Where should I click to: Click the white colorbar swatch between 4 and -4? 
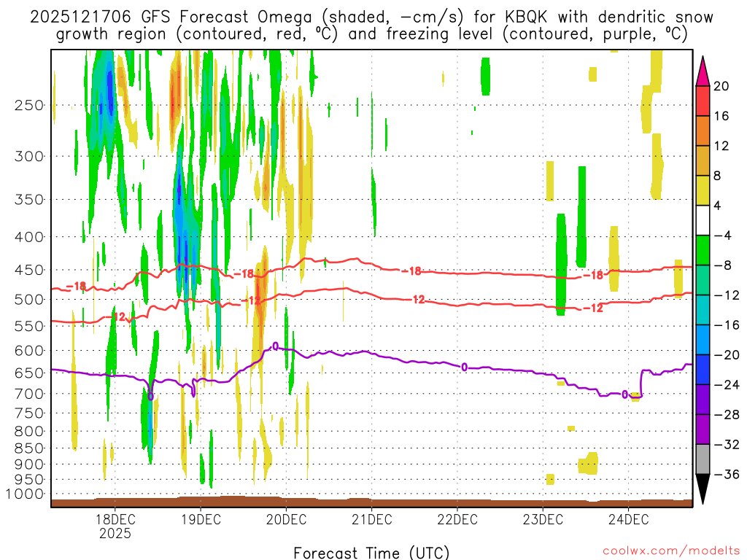coord(703,220)
